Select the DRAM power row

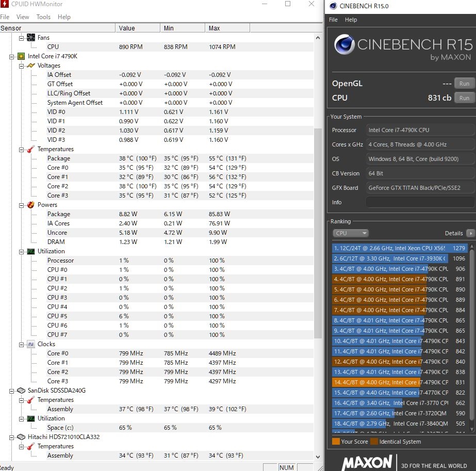pos(180,242)
